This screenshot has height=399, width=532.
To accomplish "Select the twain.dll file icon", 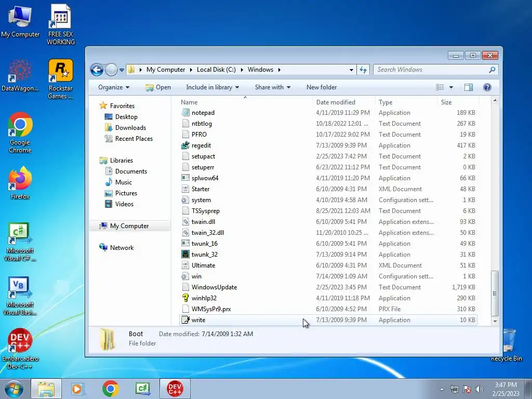I will (185, 221).
